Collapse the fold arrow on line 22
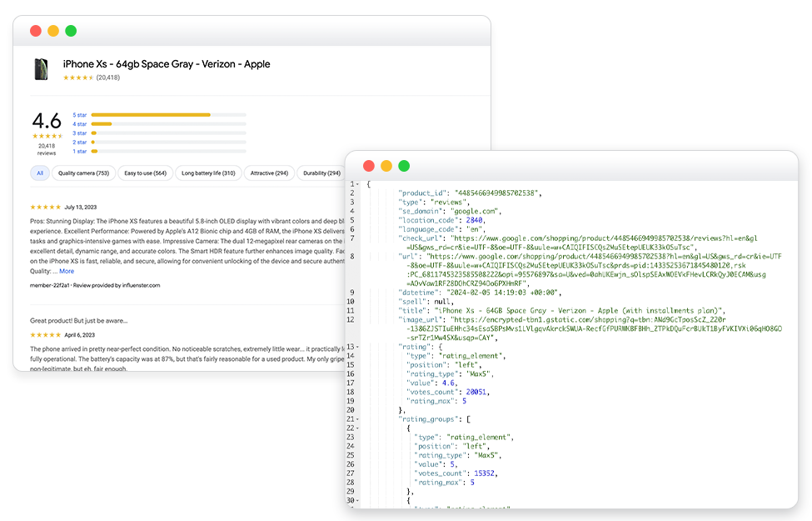The height and width of the screenshot is (521, 812). click(x=357, y=428)
